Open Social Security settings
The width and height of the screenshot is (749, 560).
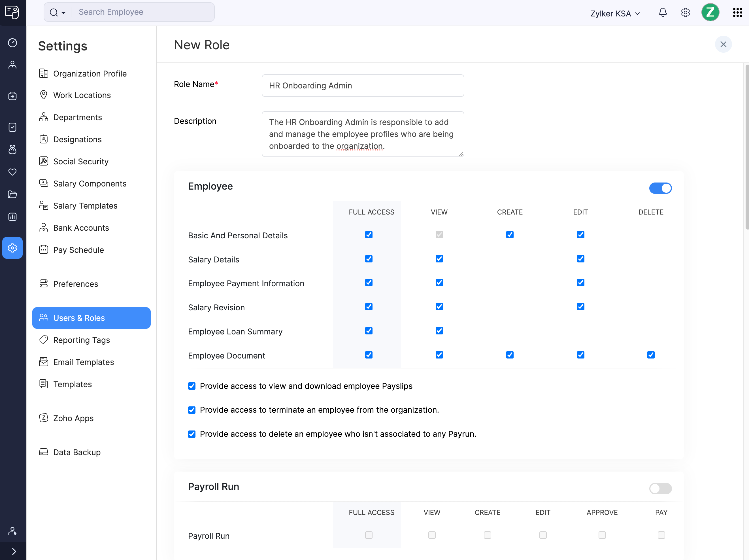(81, 161)
